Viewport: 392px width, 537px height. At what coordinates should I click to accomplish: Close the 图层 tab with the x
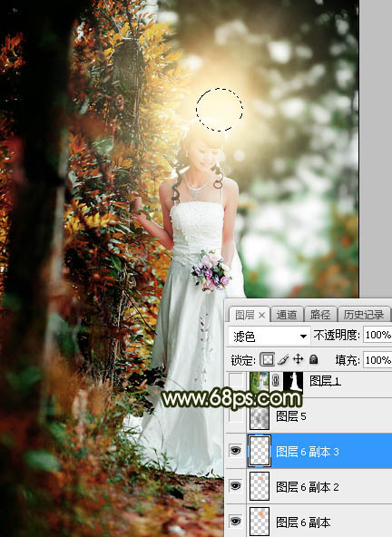(x=262, y=315)
